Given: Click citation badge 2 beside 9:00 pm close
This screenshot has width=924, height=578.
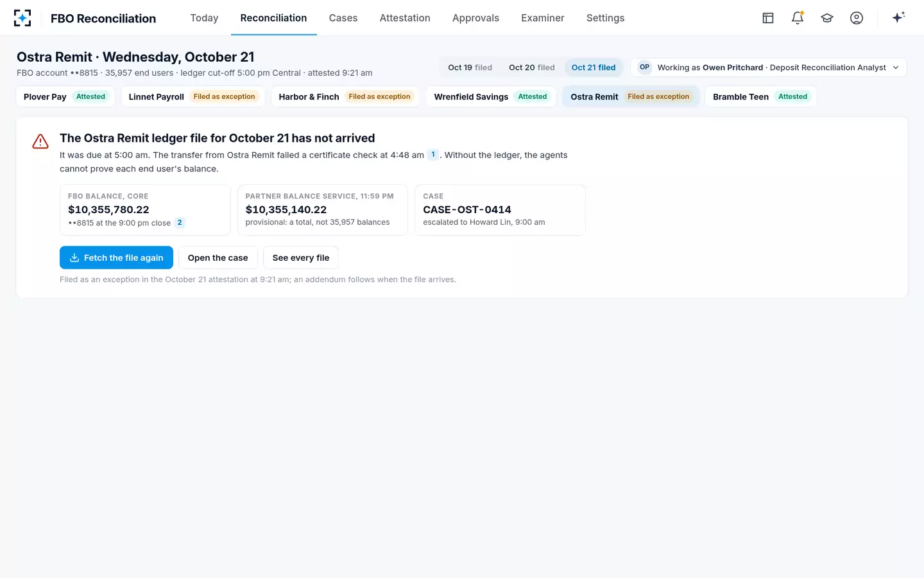Looking at the screenshot, I should (x=180, y=223).
